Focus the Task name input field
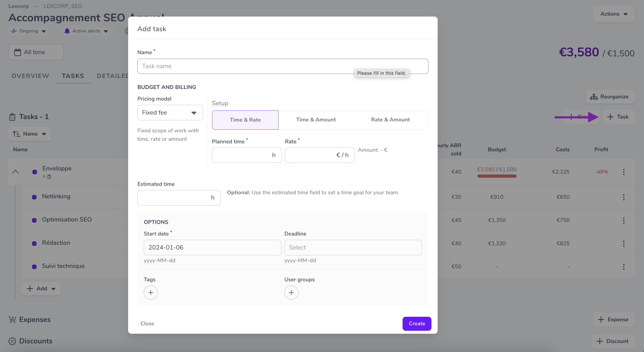Viewport: 644px width, 352px height. click(x=283, y=66)
